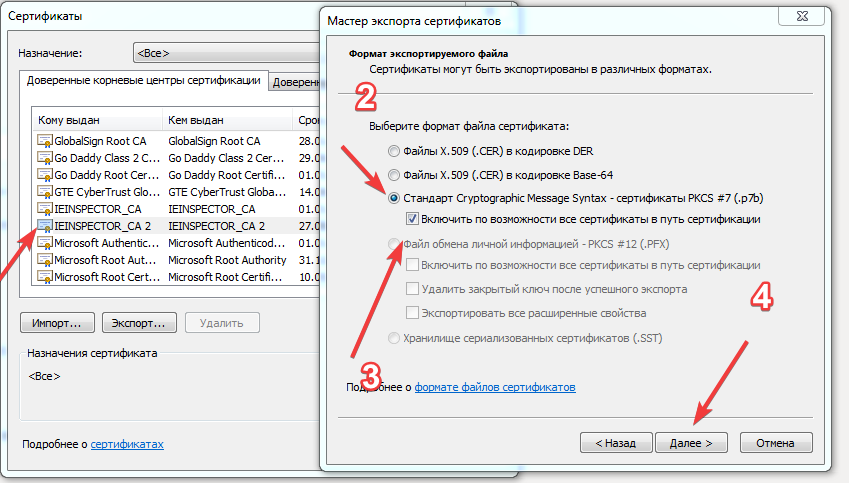Screen dimensions: 849x483
Task: Sort by 'Кем выдан' column header
Action: pos(227,120)
